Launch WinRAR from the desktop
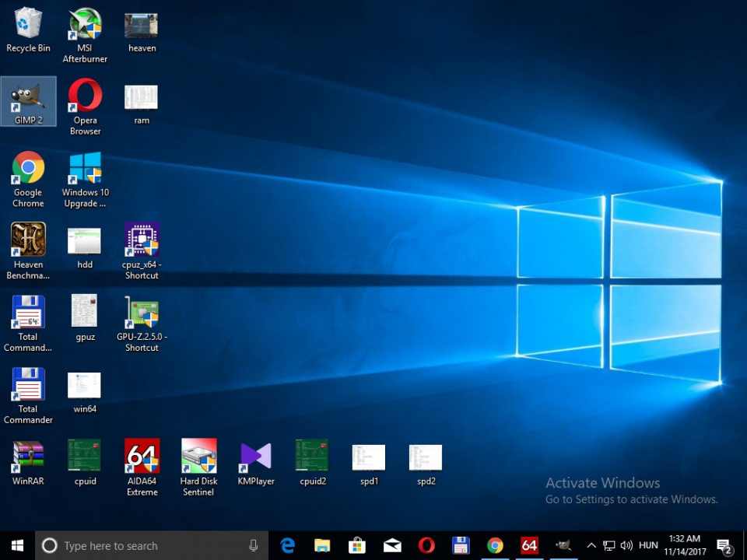Image resolution: width=747 pixels, height=560 pixels. [28, 462]
